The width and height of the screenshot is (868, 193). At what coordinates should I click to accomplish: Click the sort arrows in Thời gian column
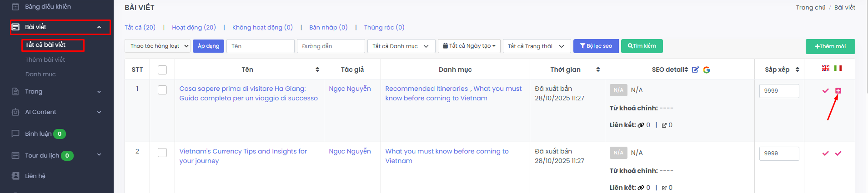[x=598, y=69]
